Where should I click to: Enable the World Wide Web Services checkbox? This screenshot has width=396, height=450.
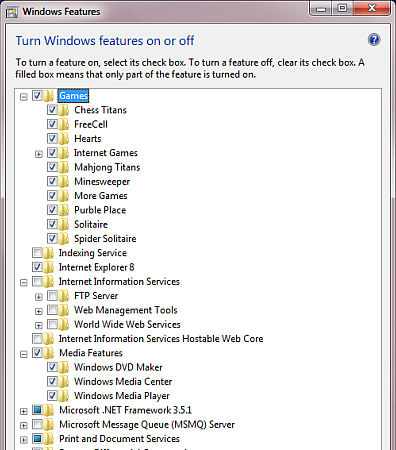click(x=52, y=324)
